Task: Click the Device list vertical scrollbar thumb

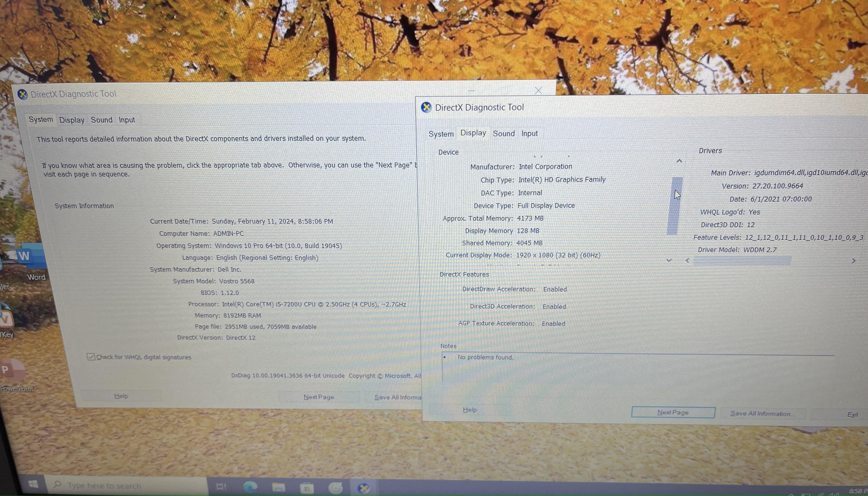Action: 674,206
